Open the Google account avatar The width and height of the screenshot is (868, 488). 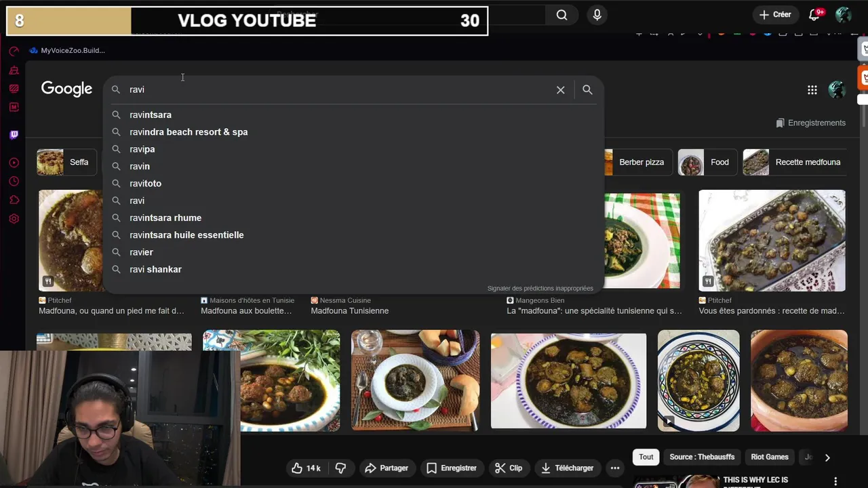(x=837, y=89)
